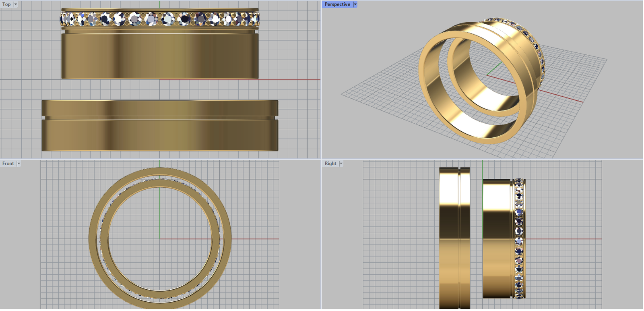Open the Front viewport dropdown arrow
This screenshot has height=311, width=644.
tap(19, 164)
